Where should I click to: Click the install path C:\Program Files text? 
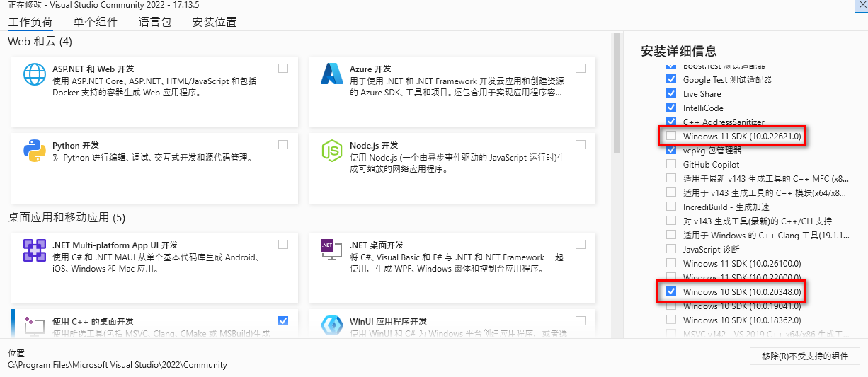[x=118, y=365]
